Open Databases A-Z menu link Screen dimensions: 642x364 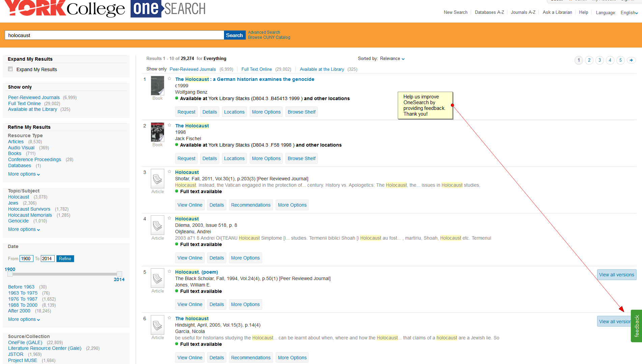(x=489, y=12)
